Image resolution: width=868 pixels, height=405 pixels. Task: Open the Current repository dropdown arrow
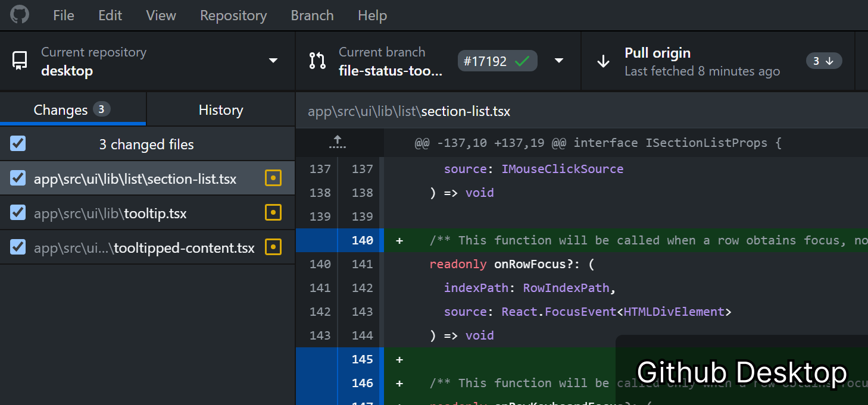coord(273,61)
